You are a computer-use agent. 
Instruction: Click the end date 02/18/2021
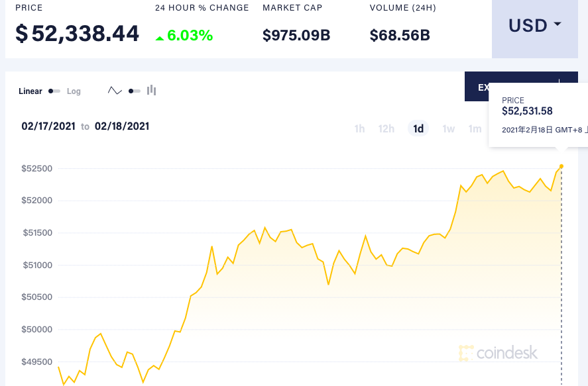tap(122, 126)
